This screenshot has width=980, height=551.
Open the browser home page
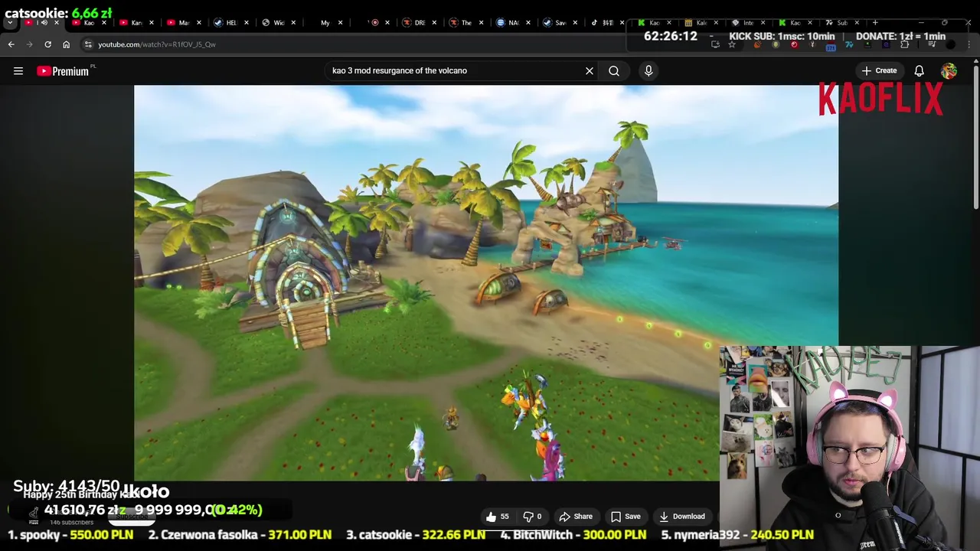point(66,44)
